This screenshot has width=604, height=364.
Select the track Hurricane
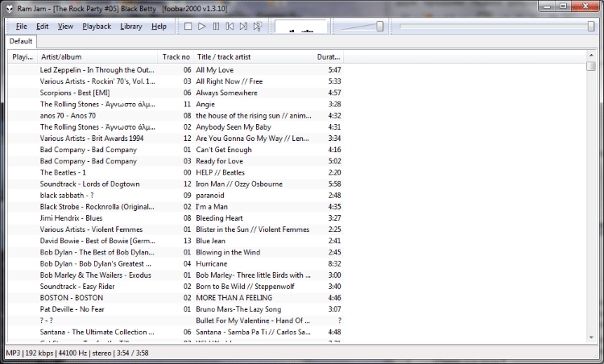click(x=212, y=264)
